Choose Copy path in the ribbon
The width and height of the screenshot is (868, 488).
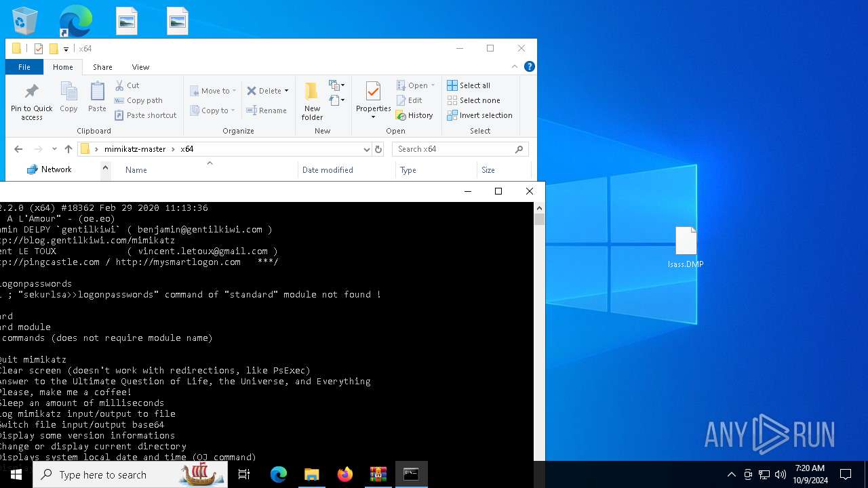click(x=138, y=100)
